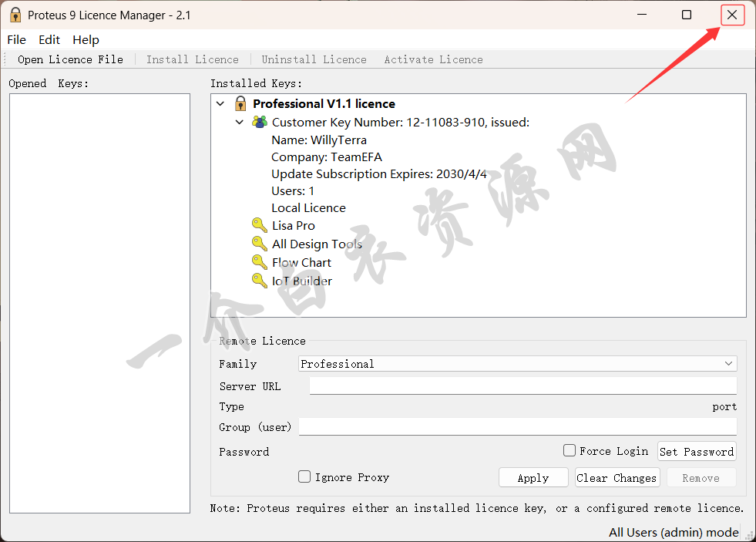Click the 'All Users (admin) mode' status text
The height and width of the screenshot is (542, 756).
tap(674, 532)
